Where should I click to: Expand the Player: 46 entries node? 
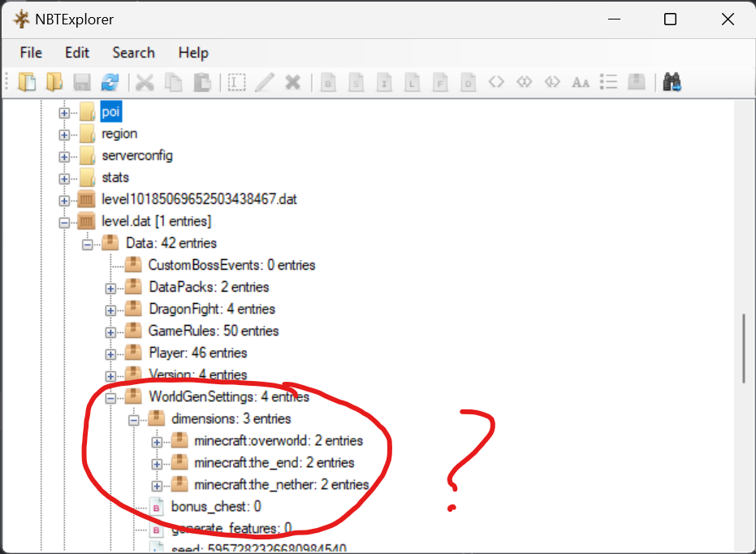[x=110, y=354]
